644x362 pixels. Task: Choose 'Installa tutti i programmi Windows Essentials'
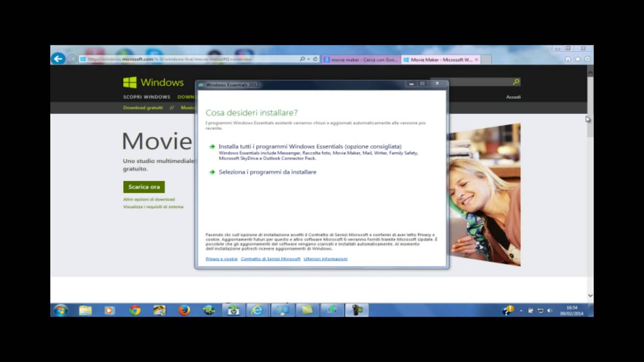[310, 146]
